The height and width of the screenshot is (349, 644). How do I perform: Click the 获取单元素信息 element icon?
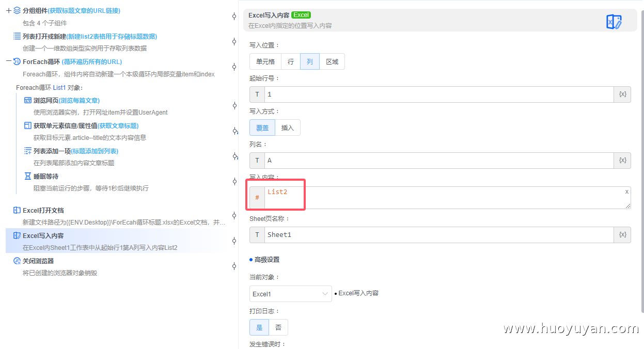(x=28, y=125)
